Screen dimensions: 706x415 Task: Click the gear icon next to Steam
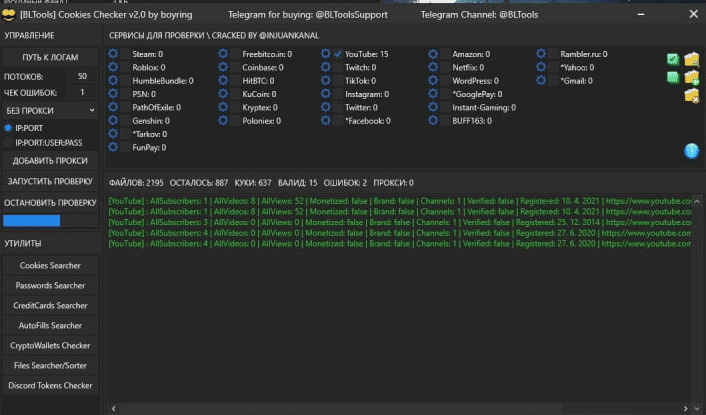(x=113, y=54)
